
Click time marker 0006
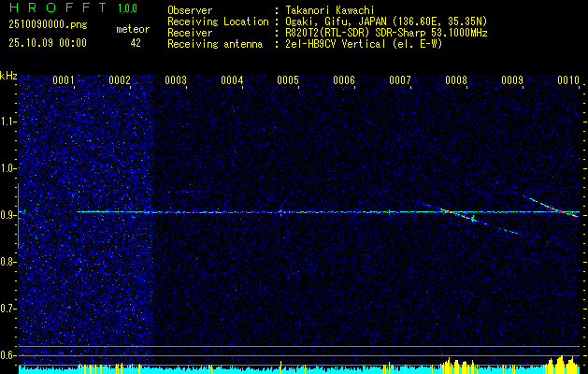tap(344, 80)
